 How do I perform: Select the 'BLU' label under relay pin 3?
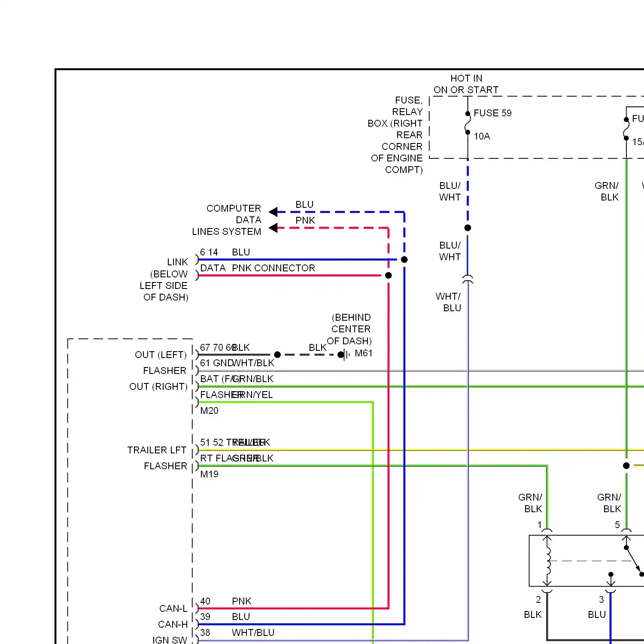click(597, 614)
